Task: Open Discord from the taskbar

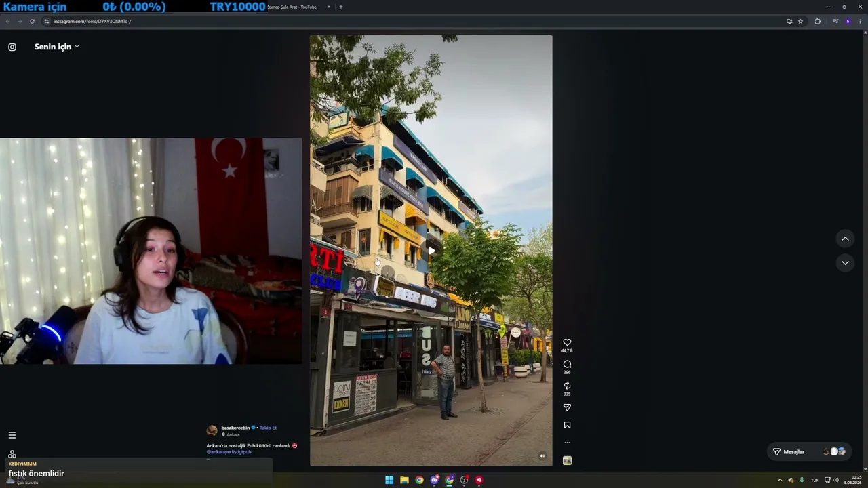Action: click(x=434, y=480)
